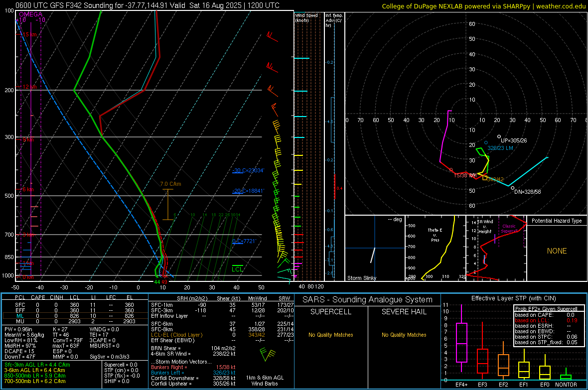Click the Inf. Temp. Adv. panel header
The height and width of the screenshot is (390, 588).
point(334,20)
